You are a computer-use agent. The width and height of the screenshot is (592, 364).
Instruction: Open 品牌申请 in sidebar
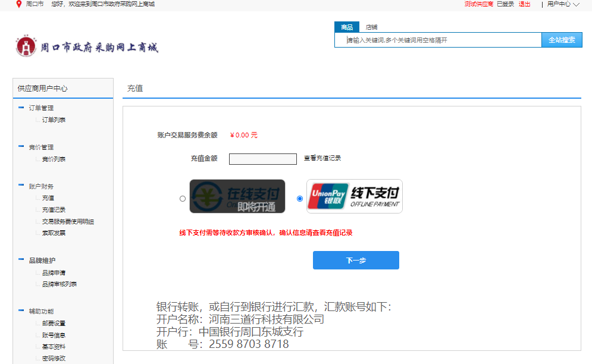click(54, 272)
